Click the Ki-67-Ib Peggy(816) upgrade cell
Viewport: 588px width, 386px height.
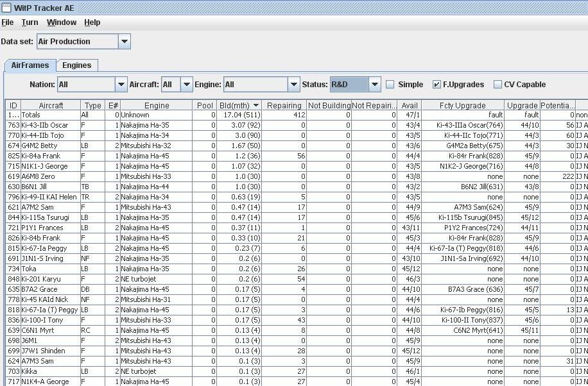[463, 310]
